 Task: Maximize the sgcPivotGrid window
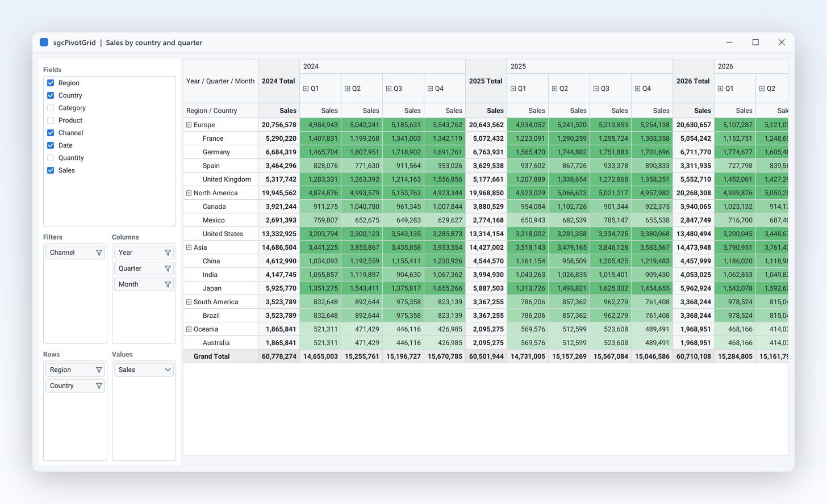click(x=755, y=43)
